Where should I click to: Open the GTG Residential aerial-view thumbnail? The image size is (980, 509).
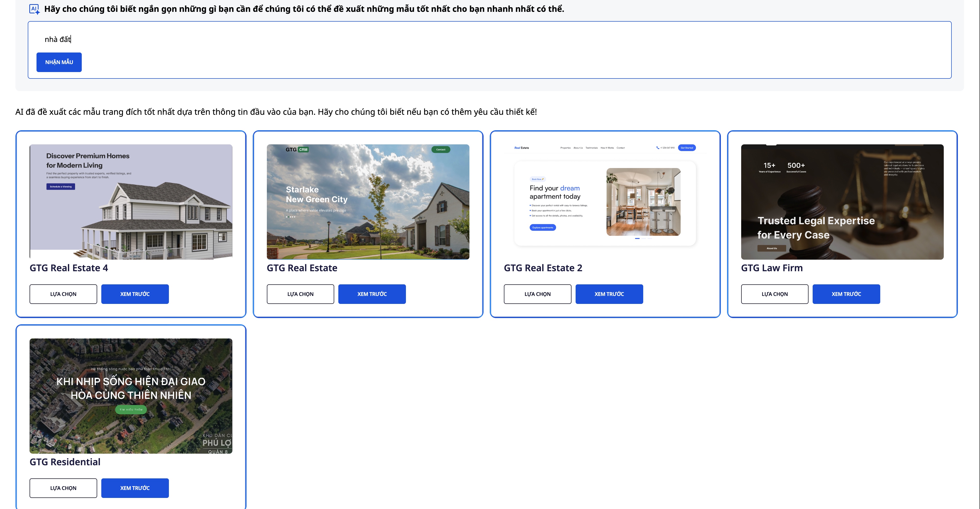(x=131, y=396)
